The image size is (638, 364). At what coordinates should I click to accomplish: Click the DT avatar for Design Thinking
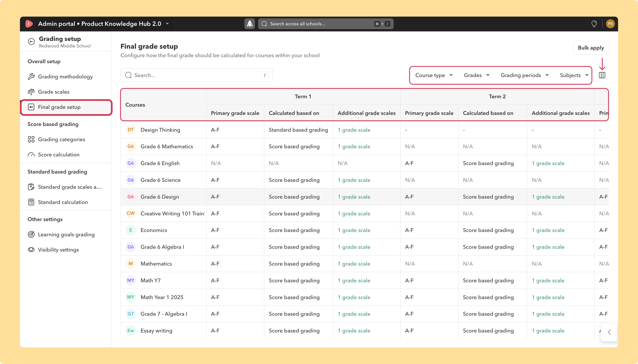[x=131, y=130]
